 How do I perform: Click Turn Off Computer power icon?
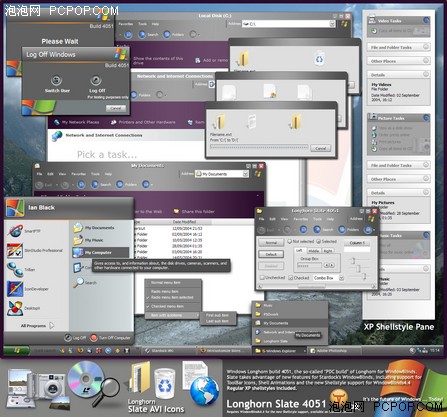pyautogui.click(x=94, y=338)
